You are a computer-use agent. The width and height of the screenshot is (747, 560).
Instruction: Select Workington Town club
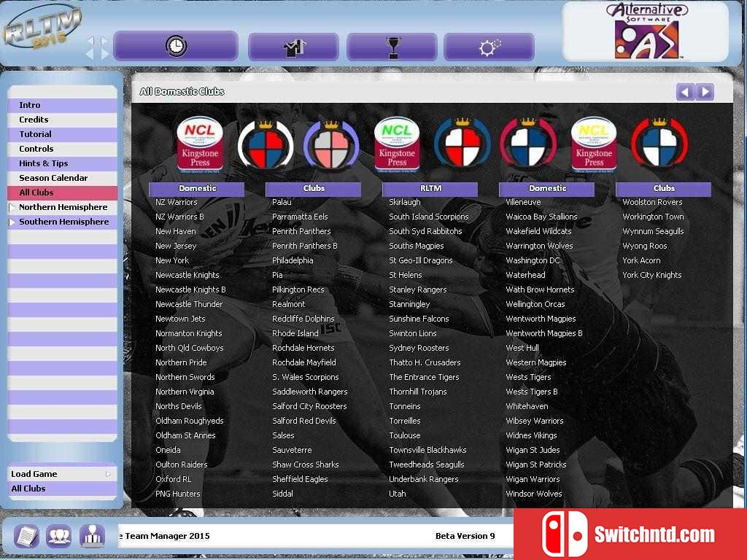coord(653,217)
